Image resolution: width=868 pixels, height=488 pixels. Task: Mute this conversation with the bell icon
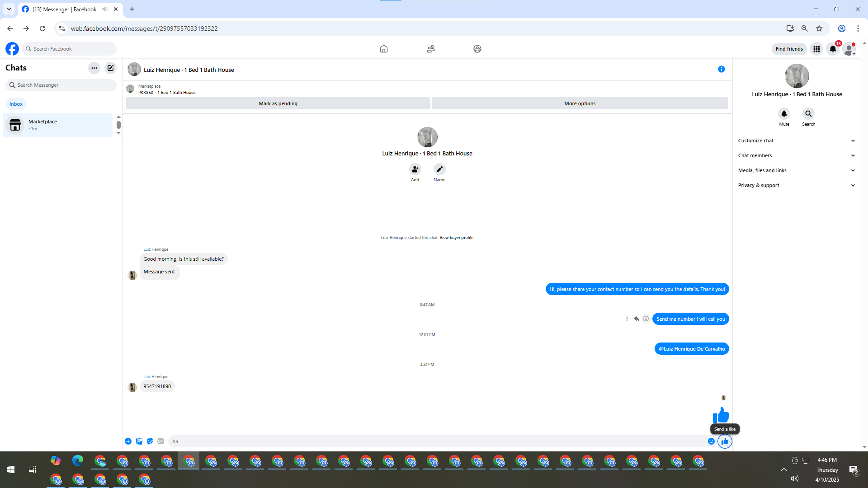click(784, 114)
